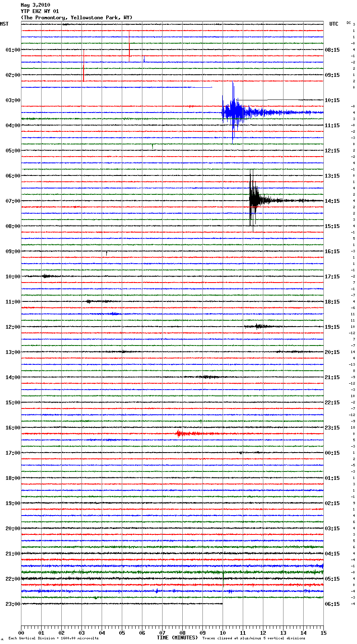Click the MST timezone header
Image resolution: width=357 pixels, height=644 pixels.
[x=4, y=24]
